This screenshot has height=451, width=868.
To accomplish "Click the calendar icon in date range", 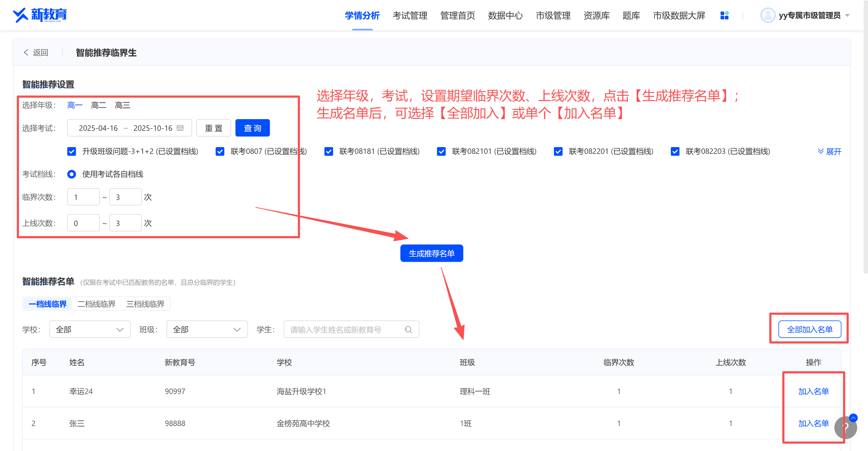I will (x=180, y=128).
